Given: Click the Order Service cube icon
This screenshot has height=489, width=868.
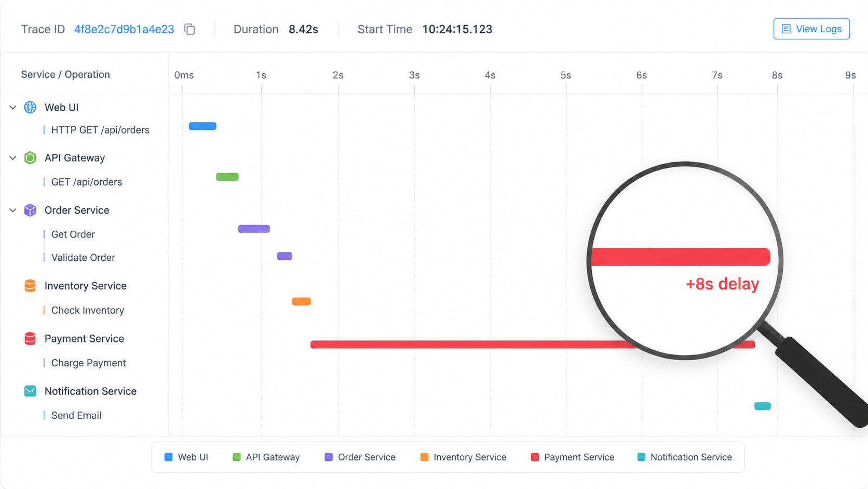Looking at the screenshot, I should coord(30,210).
